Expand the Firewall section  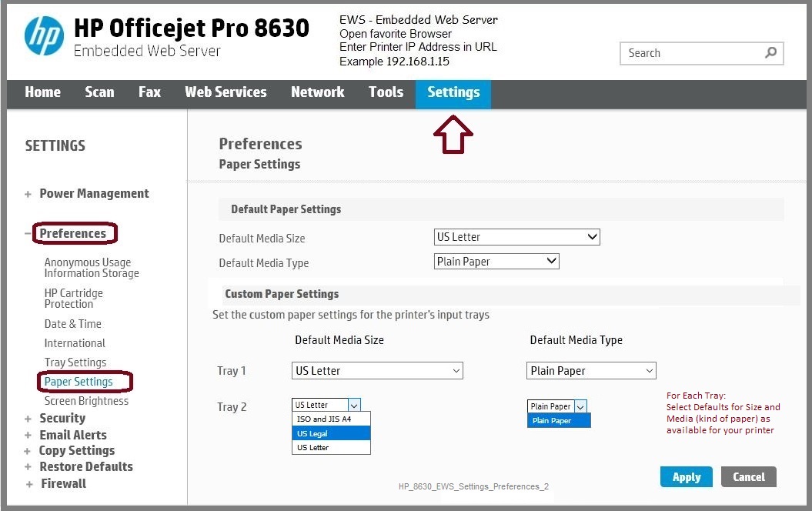pyautogui.click(x=29, y=484)
